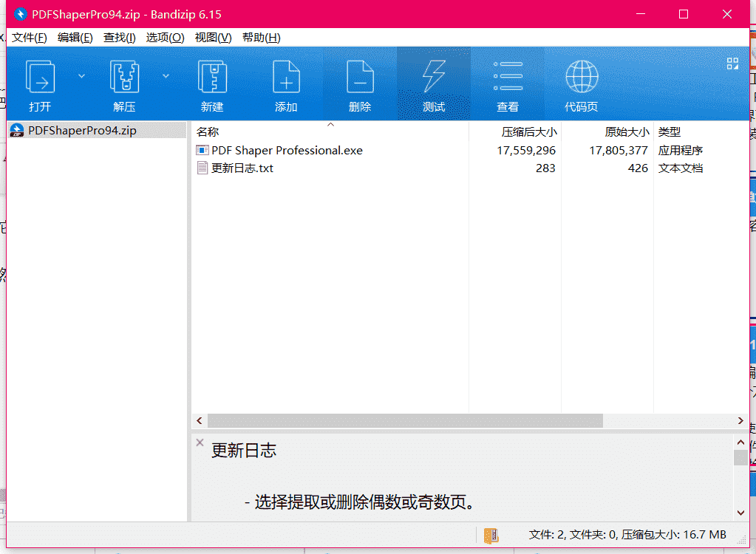
Task: Click the compressed size 17,559,296 cell
Action: [x=526, y=150]
